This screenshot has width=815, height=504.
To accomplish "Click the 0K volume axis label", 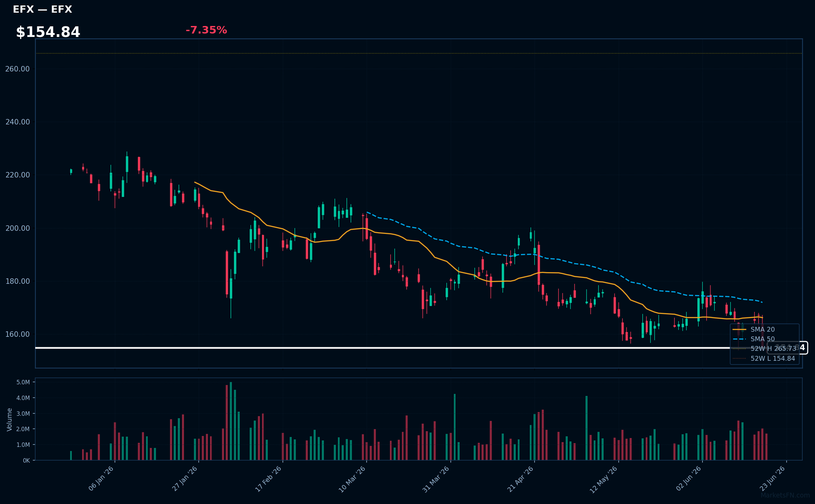I will 26,461.
